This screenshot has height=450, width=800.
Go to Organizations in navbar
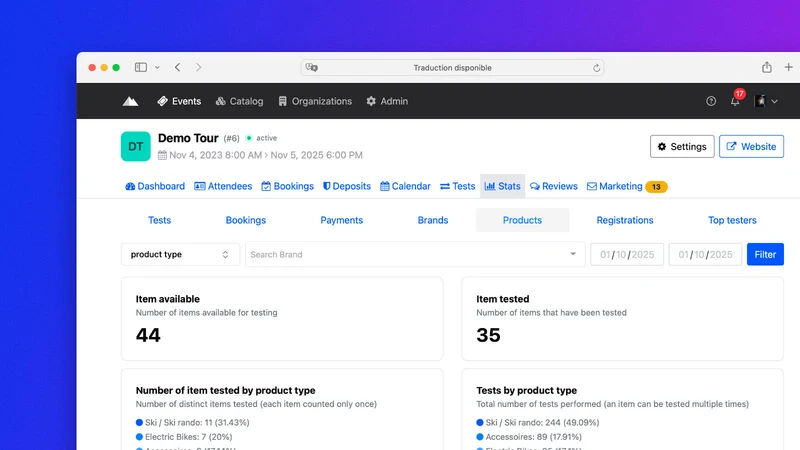315,101
